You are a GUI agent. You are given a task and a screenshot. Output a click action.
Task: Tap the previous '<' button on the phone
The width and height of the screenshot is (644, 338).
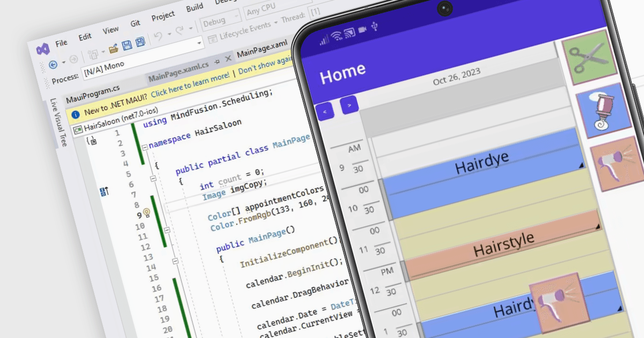[x=325, y=112]
